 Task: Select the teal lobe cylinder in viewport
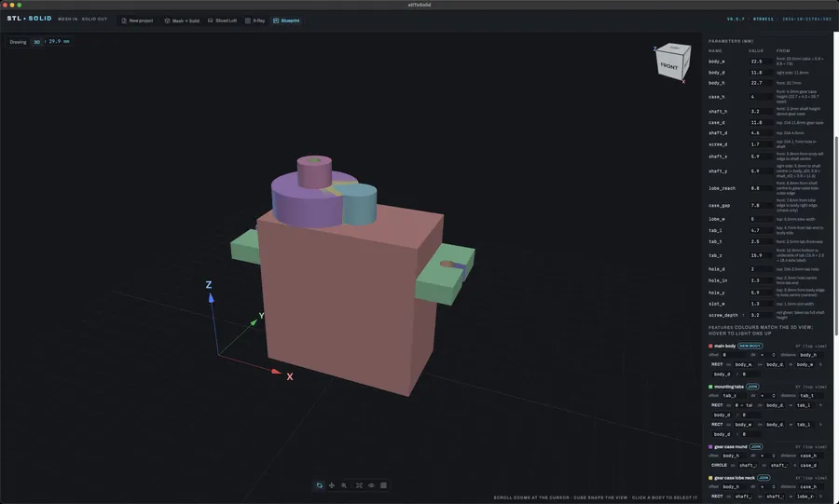360,206
